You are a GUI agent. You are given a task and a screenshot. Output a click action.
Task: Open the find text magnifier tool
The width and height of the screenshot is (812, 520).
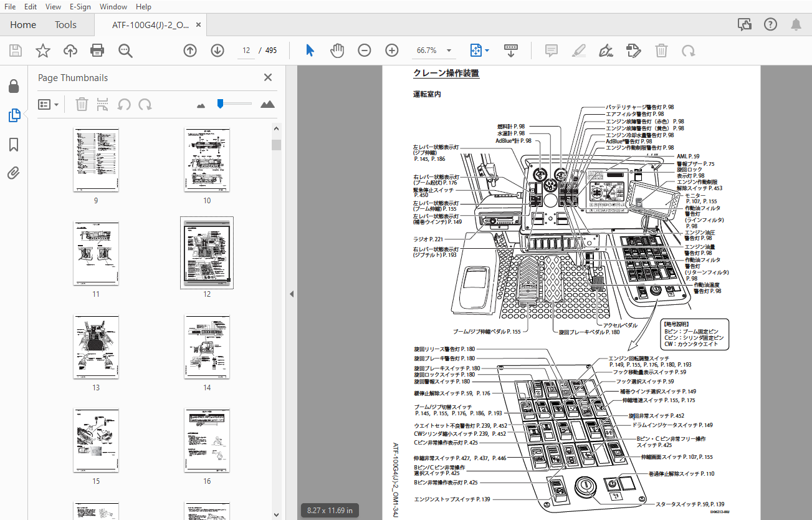[x=126, y=51]
